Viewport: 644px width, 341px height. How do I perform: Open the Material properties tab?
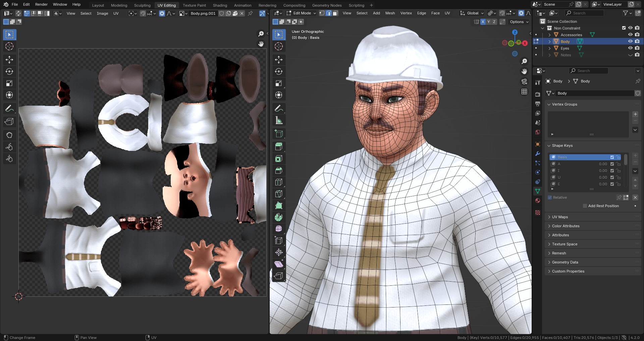538,201
